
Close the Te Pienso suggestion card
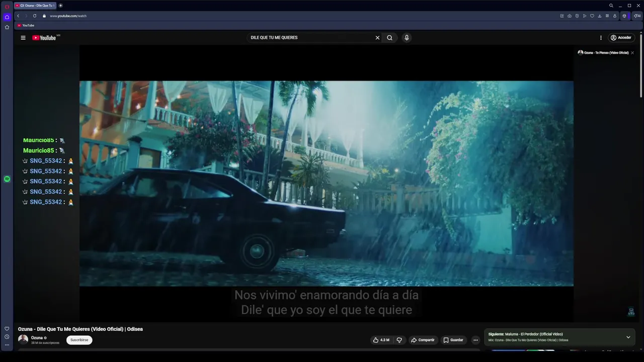point(632,53)
